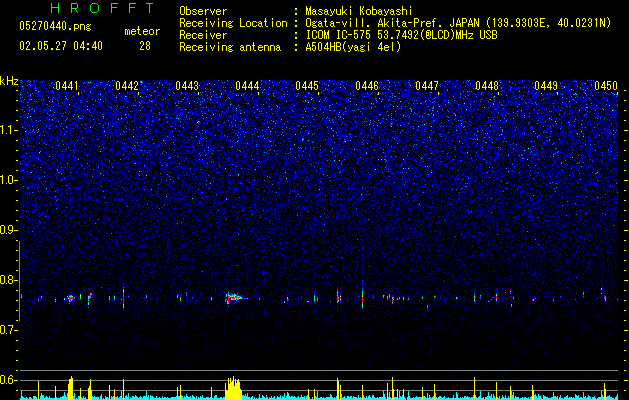Screen dimensions: 629x400
Task: Click the 0.8 kHz axis label
Action: pos(8,280)
